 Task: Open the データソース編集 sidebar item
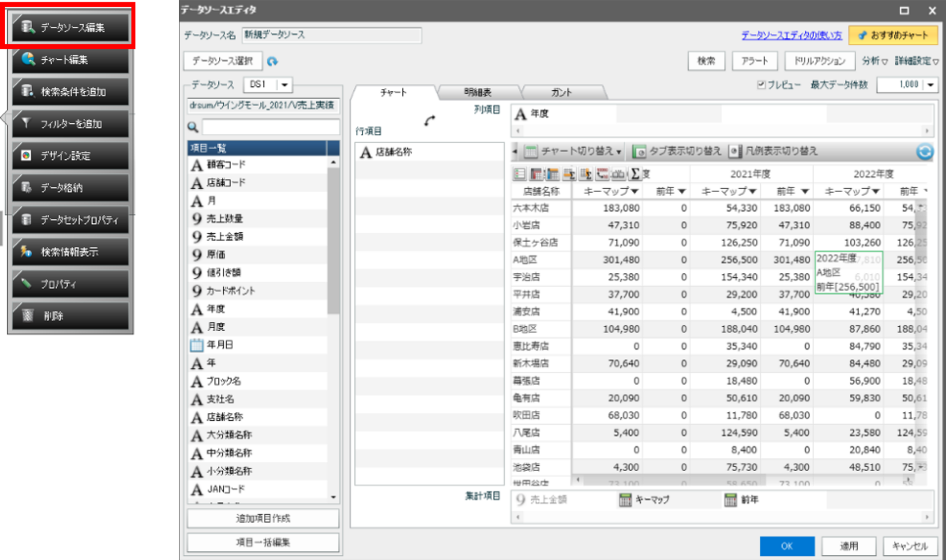point(70,27)
